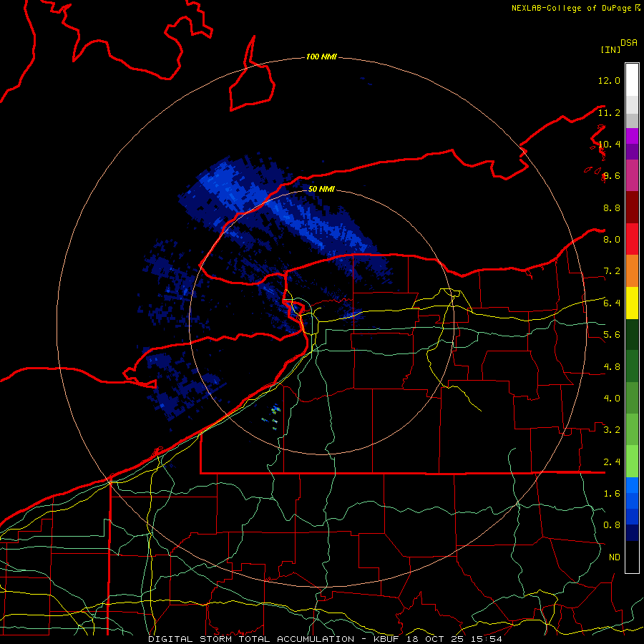Click the DSA product label
The image size is (644, 644).
tap(629, 43)
